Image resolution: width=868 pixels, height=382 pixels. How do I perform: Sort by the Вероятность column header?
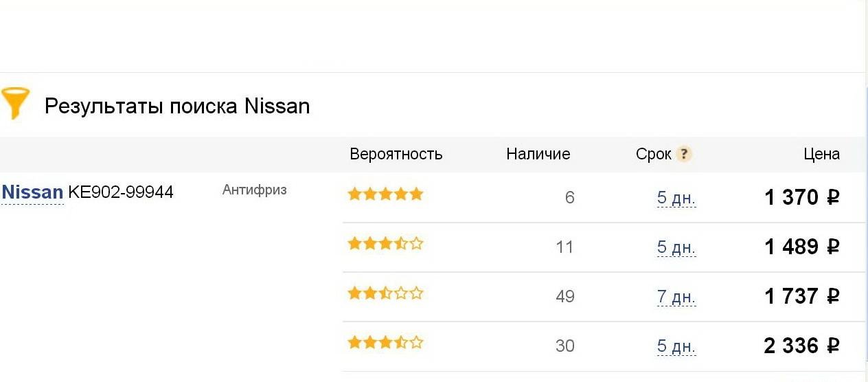[396, 155]
